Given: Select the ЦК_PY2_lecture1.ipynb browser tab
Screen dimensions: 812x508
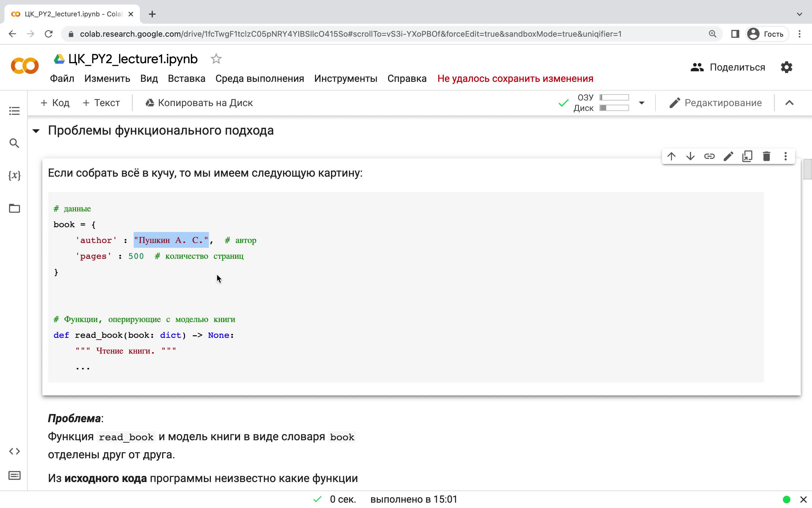Looking at the screenshot, I should [x=72, y=14].
